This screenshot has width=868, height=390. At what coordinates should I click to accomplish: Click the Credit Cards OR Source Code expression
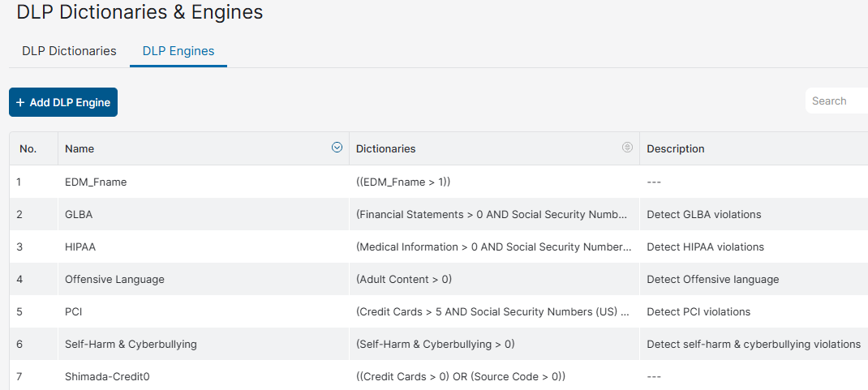point(461,377)
